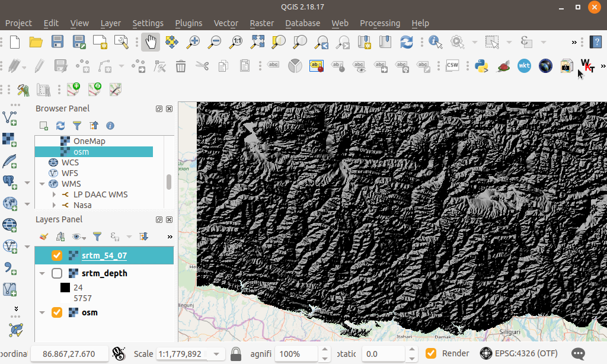Expand the LP DAAC WMS node

coord(54,194)
